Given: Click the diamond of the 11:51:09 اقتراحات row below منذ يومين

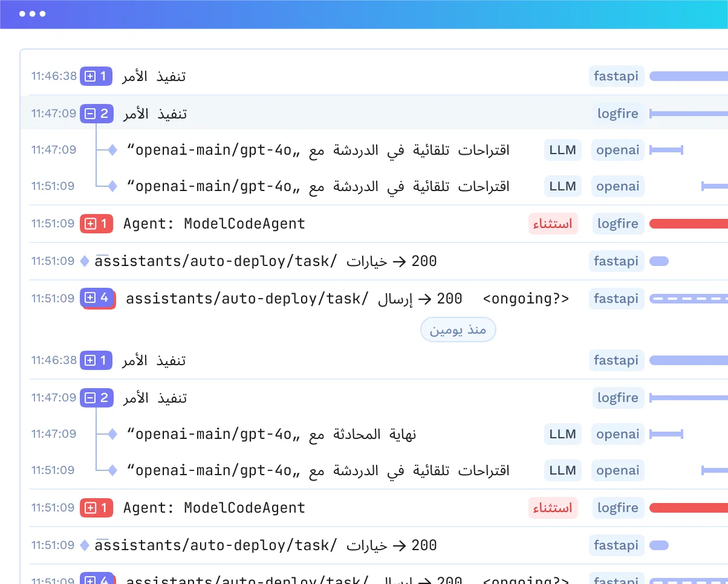Looking at the screenshot, I should coord(112,470).
